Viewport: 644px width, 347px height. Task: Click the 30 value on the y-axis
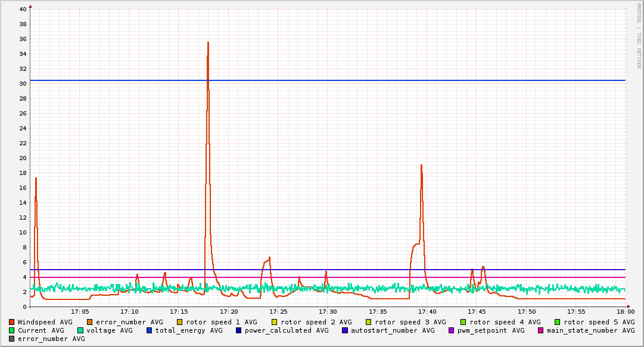pyautogui.click(x=23, y=84)
